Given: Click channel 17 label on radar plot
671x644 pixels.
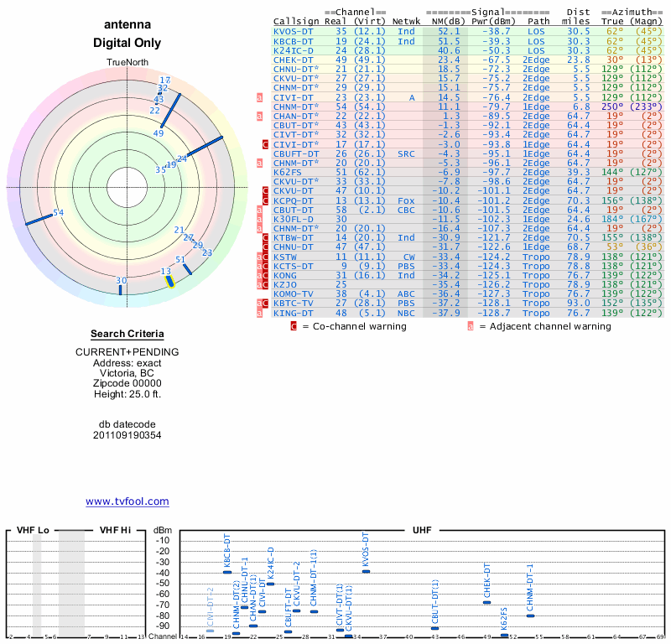Looking at the screenshot, I should pos(164,80).
